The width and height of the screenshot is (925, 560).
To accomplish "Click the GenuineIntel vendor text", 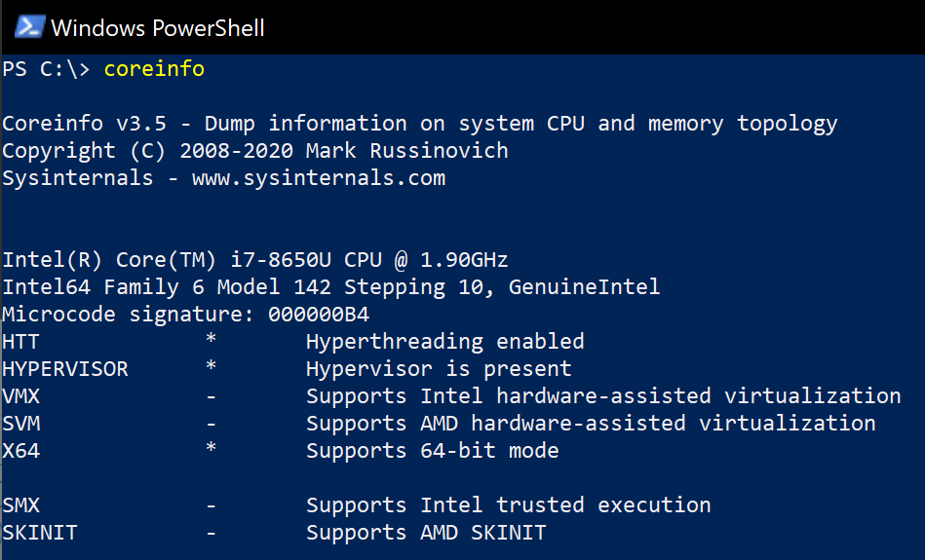I will (x=597, y=287).
